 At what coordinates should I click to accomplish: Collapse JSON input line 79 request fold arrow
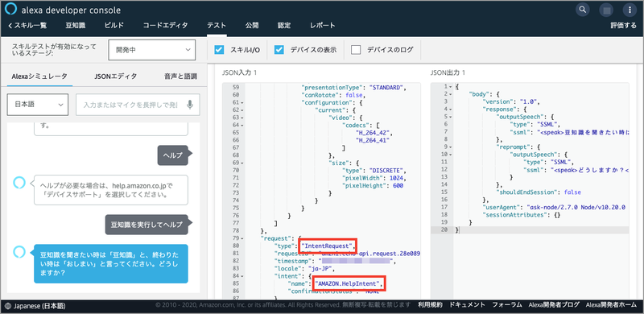coord(242,238)
